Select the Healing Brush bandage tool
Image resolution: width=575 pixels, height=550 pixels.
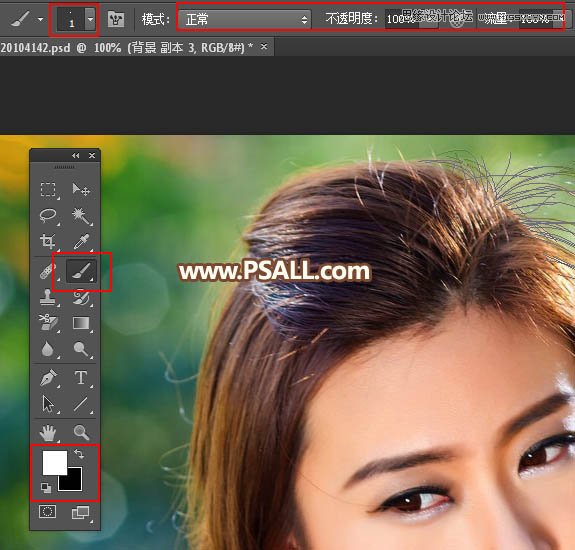(x=48, y=271)
